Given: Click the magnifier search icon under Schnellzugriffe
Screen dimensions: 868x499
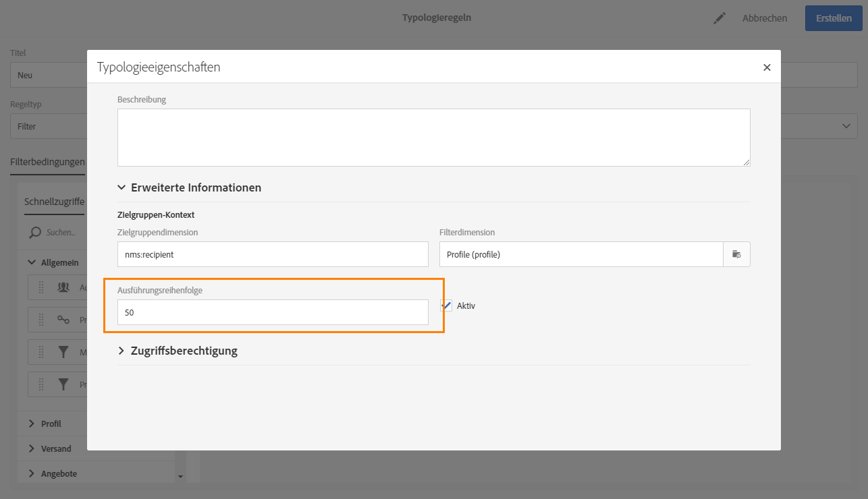Looking at the screenshot, I should click(x=34, y=233).
